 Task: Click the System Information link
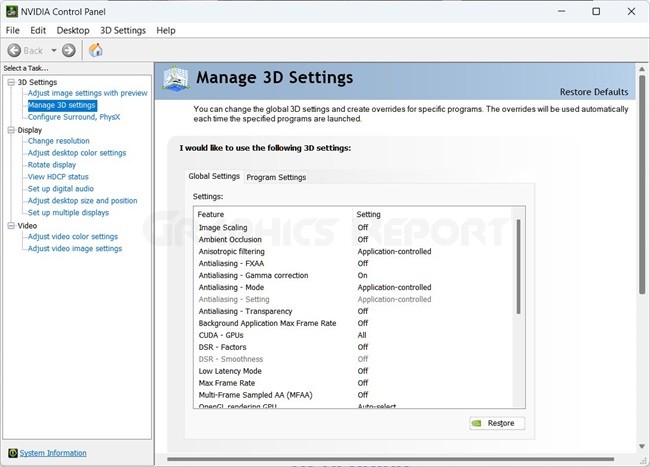point(53,453)
